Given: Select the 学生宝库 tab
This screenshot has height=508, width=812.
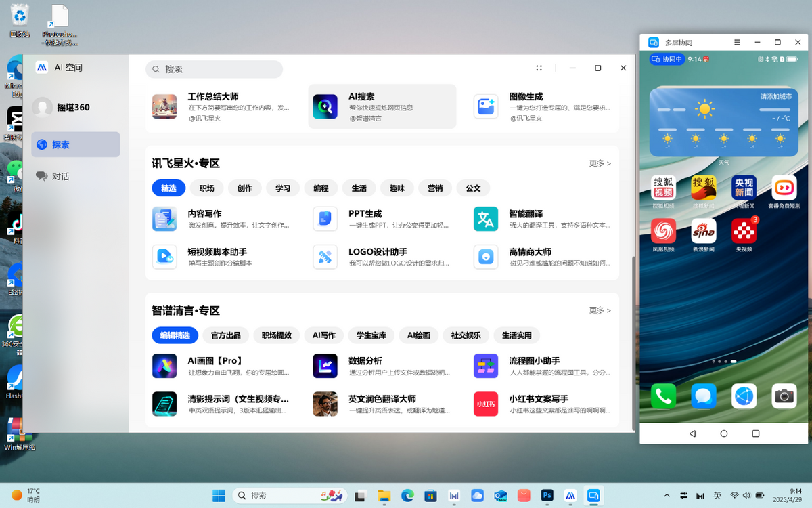Looking at the screenshot, I should point(371,335).
